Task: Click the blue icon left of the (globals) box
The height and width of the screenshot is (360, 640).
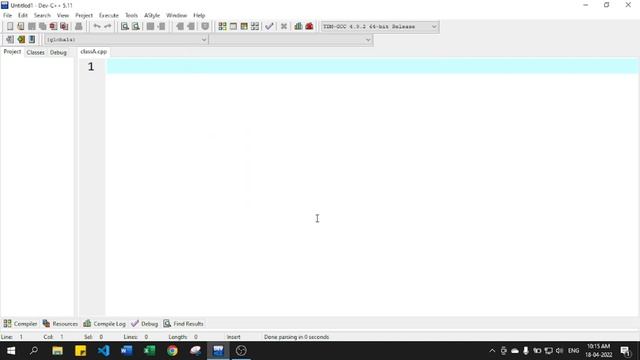Action: [32, 40]
